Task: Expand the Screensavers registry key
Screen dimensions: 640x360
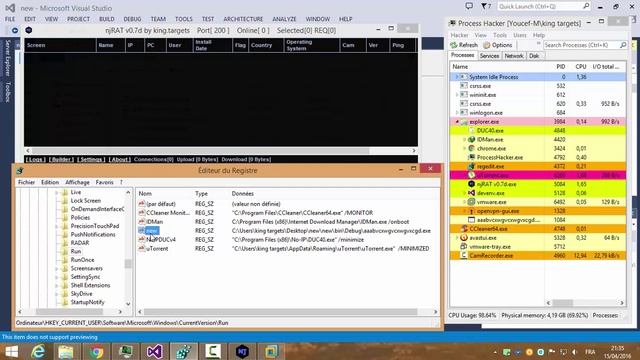Action: 57,269
